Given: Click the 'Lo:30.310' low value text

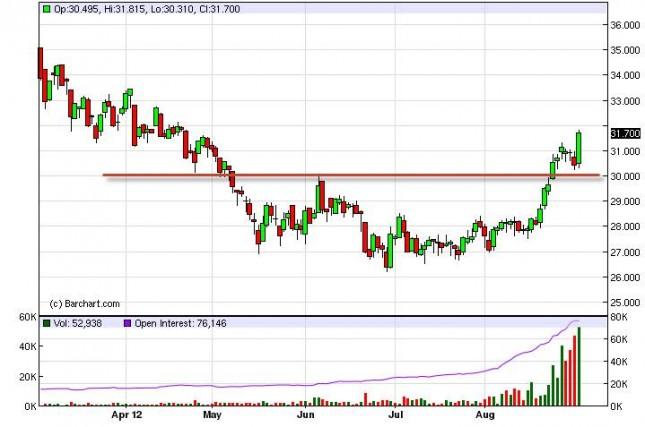Looking at the screenshot, I should (172, 9).
